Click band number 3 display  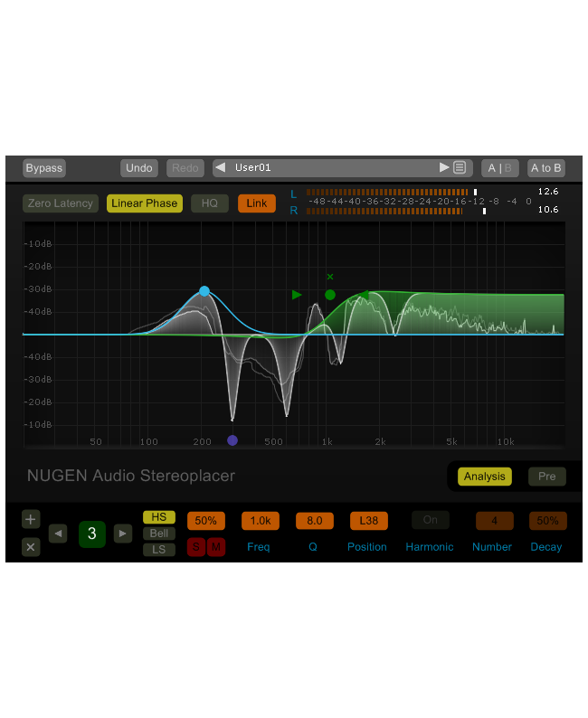[x=92, y=534]
